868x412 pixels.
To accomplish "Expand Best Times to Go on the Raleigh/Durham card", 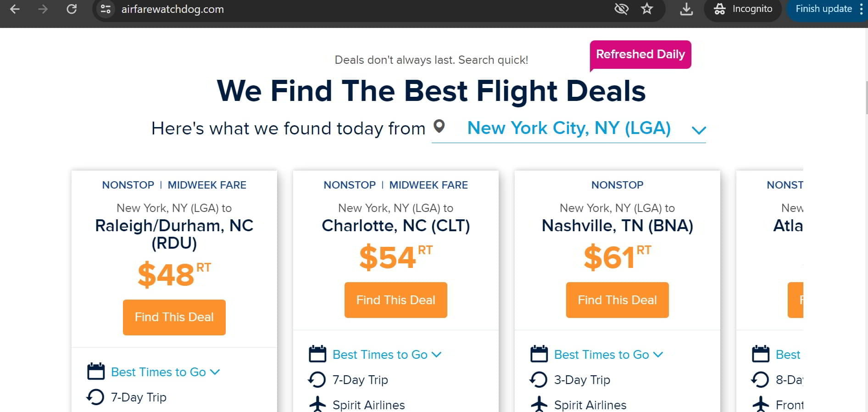I will click(x=158, y=372).
